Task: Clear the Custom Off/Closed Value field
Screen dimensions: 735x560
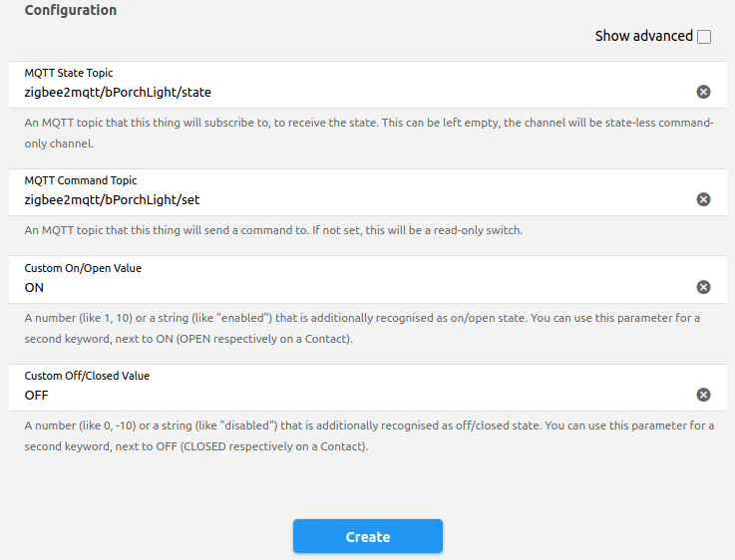Action: coord(703,395)
